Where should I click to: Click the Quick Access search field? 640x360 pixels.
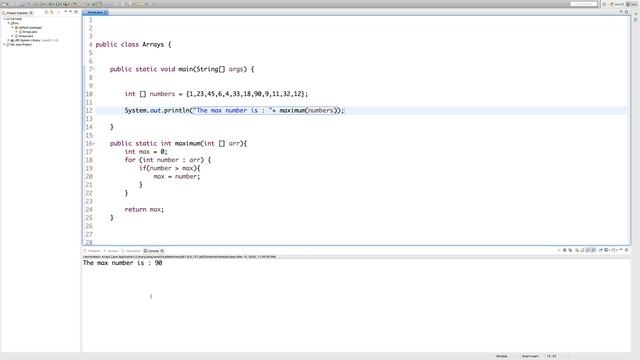(584, 4)
